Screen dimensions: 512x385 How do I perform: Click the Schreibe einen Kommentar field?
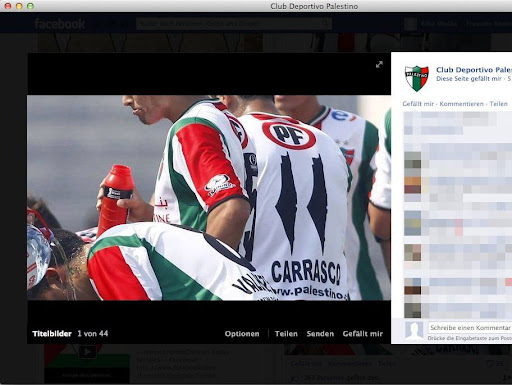pyautogui.click(x=470, y=328)
